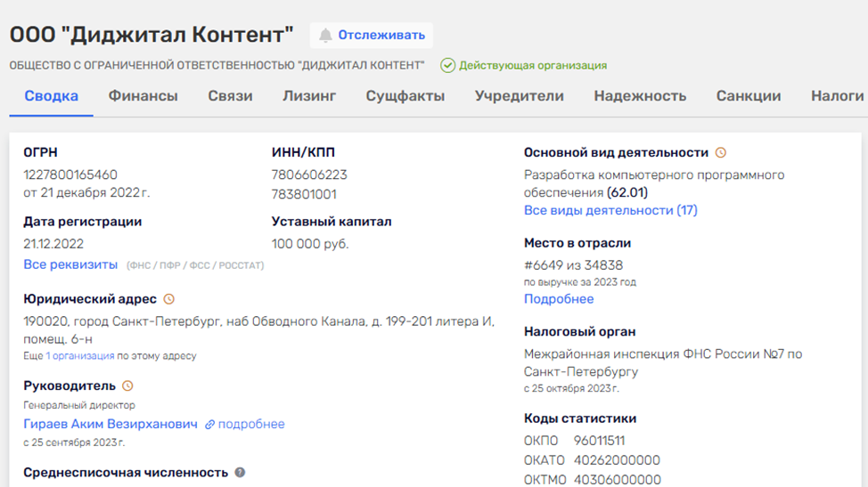Open the Надежность tab
This screenshot has width=868, height=487.
640,96
